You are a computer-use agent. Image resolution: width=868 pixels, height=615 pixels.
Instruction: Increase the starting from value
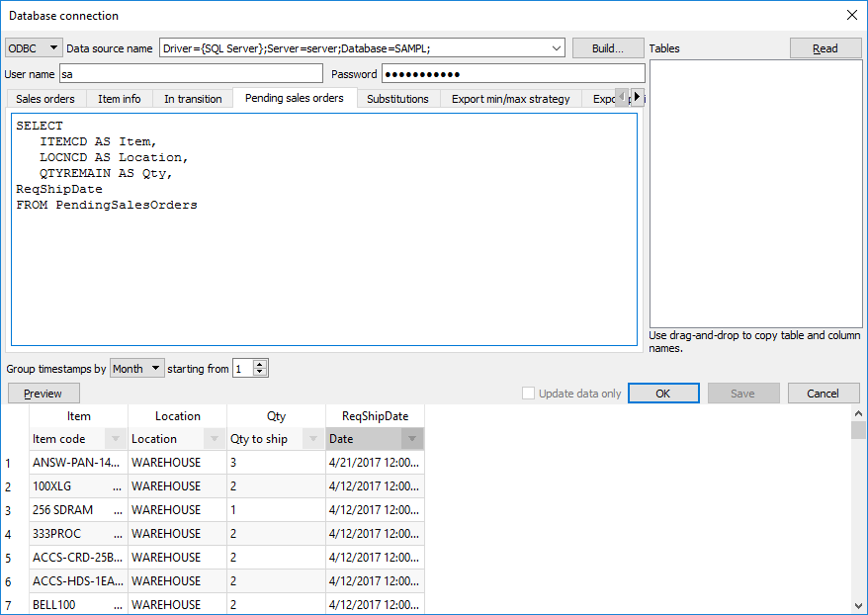coord(260,364)
